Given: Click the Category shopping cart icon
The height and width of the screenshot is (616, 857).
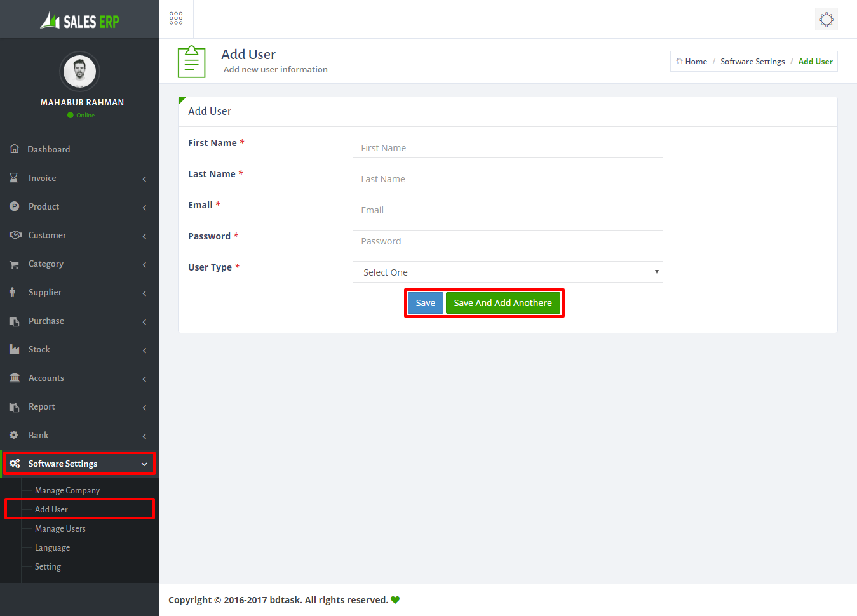Looking at the screenshot, I should (14, 264).
